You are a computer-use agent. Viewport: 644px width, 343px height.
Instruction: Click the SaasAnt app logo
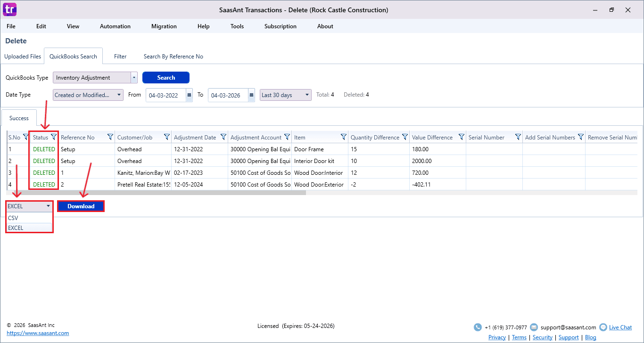(x=9, y=9)
